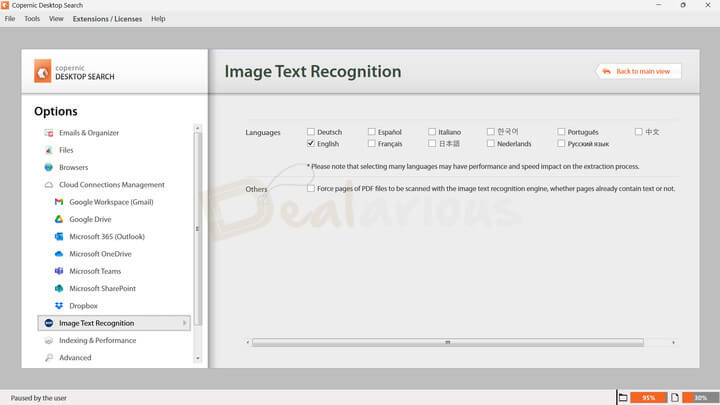The height and width of the screenshot is (405, 720).
Task: Click the Gmail icon for Google Workspace
Action: pyautogui.click(x=59, y=202)
